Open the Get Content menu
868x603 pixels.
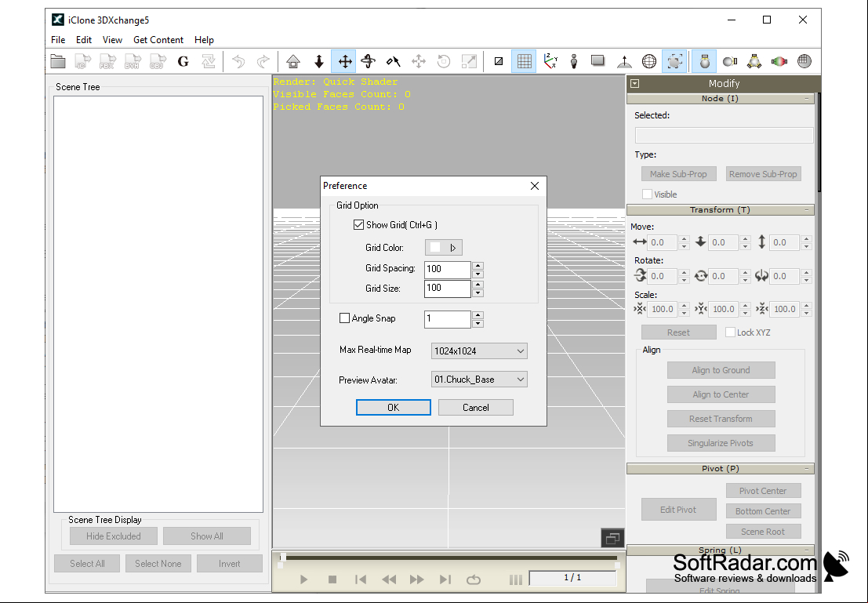[x=158, y=40]
